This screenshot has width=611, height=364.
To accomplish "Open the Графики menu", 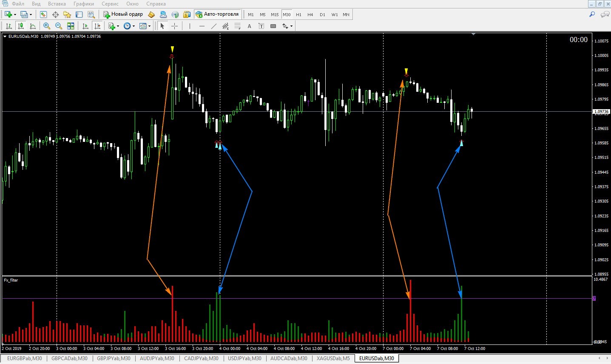I will click(x=83, y=4).
